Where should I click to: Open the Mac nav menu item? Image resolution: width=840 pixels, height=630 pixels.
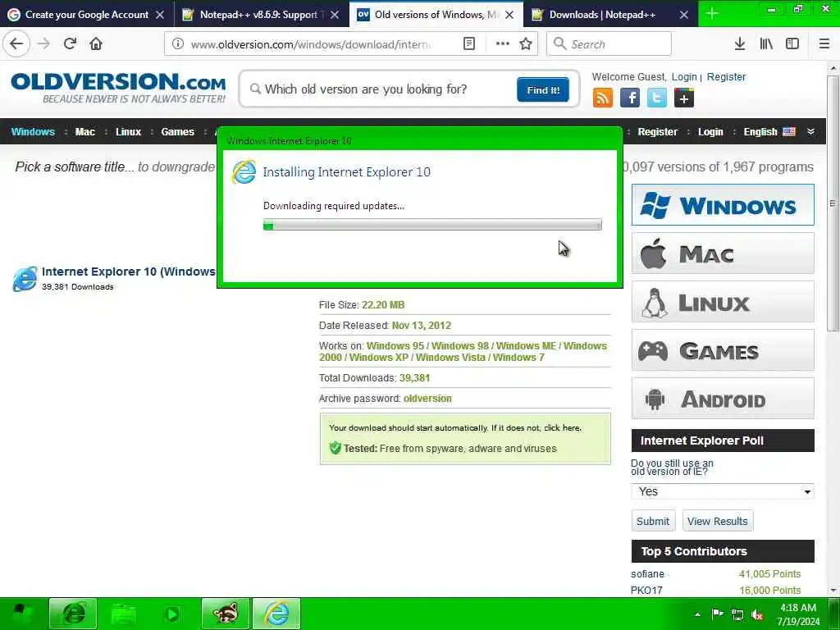(x=84, y=132)
